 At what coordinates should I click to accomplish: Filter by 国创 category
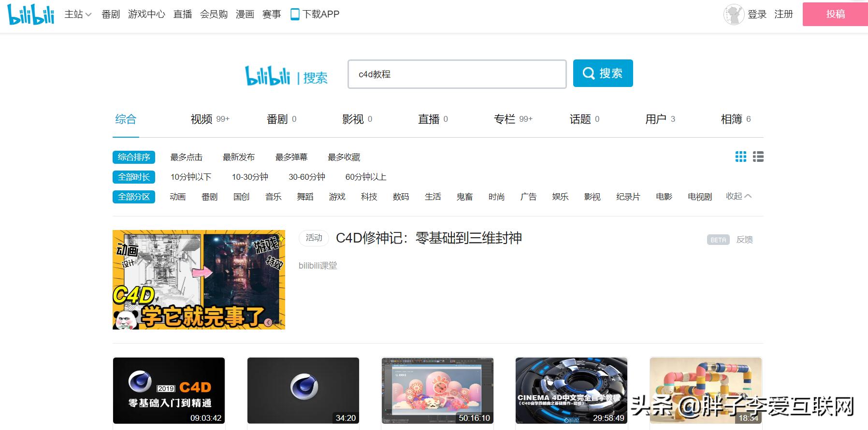click(242, 197)
